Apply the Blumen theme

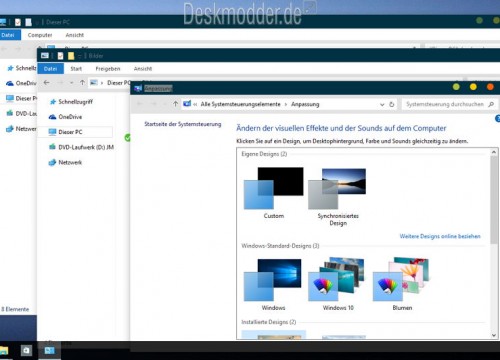click(401, 279)
